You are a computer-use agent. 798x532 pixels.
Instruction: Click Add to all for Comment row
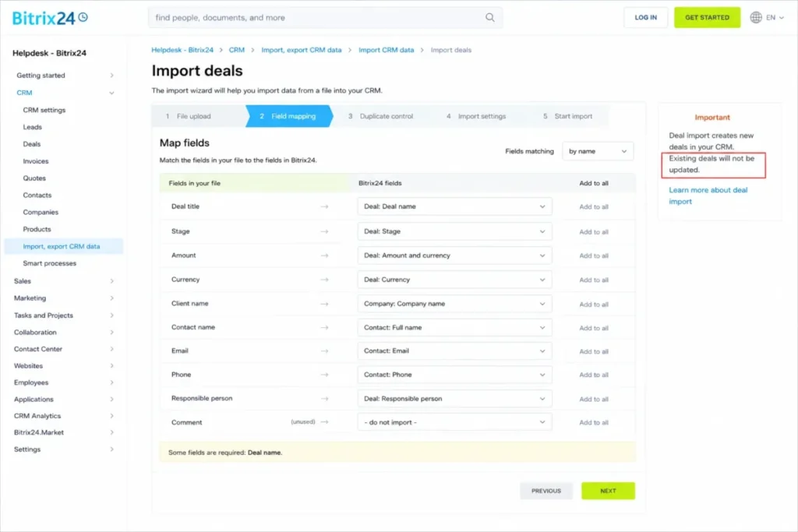593,423
